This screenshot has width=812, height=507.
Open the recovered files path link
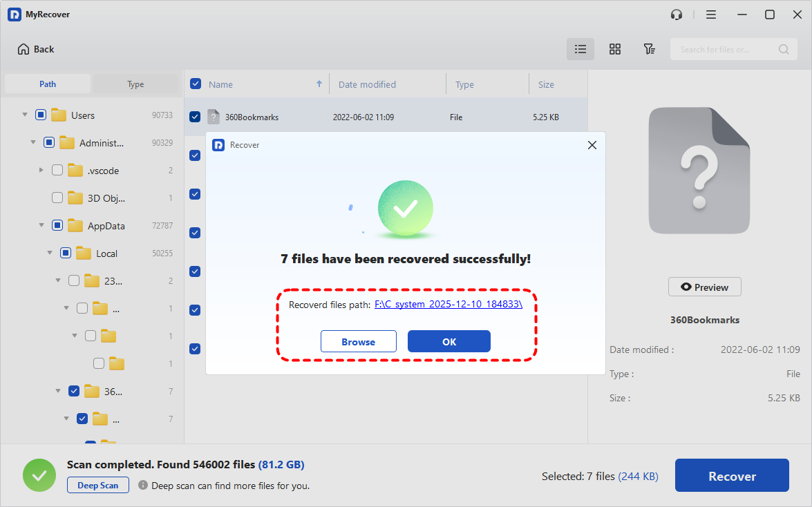coord(448,304)
